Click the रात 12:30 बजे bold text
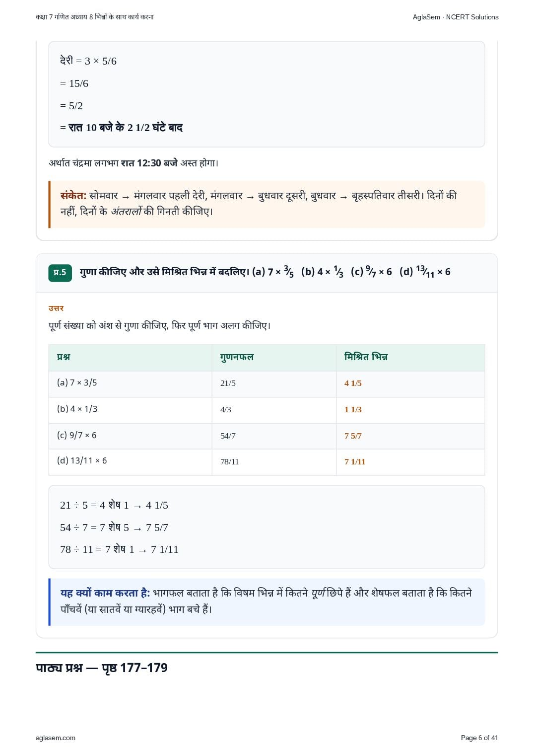534x756 pixels. point(149,162)
